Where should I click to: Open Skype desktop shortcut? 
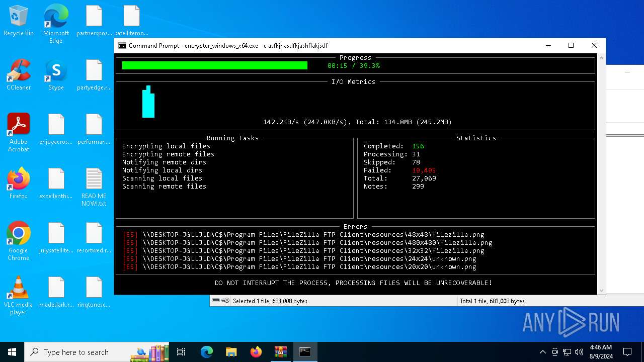tap(56, 75)
